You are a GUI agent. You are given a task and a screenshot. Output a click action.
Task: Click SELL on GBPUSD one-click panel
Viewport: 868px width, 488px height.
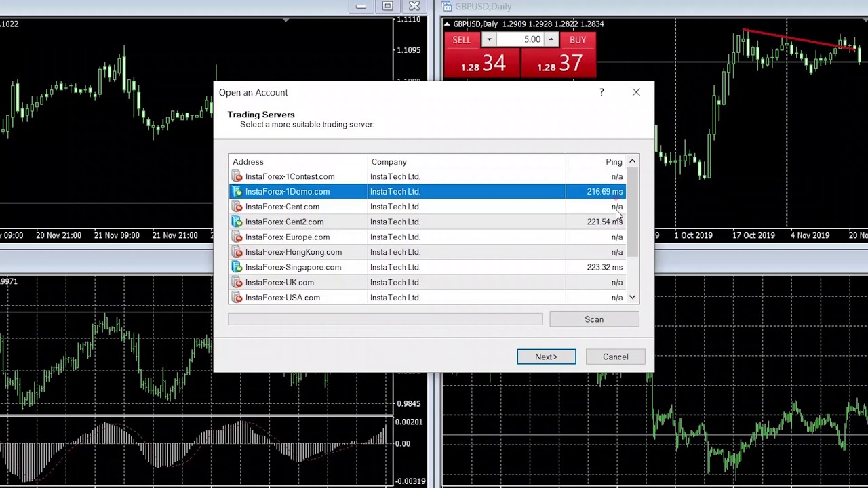(462, 40)
